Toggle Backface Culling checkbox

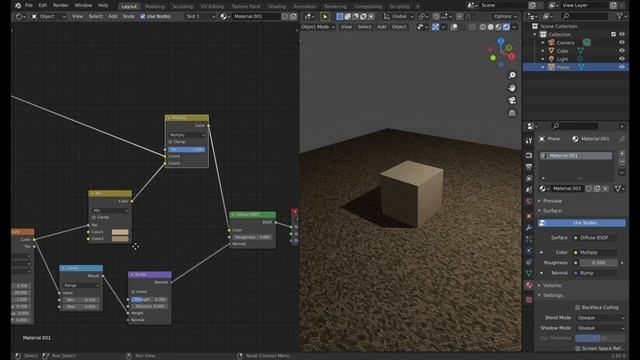(x=578, y=307)
